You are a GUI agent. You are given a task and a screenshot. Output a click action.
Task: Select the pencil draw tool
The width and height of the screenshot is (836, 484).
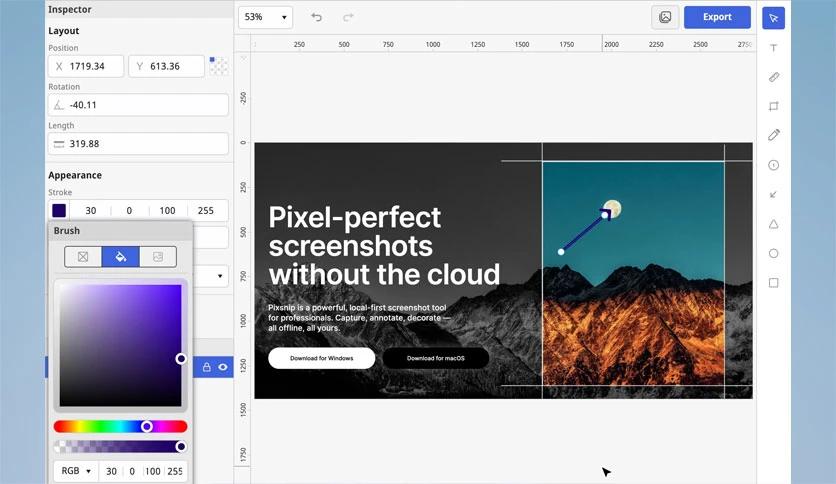(x=774, y=135)
